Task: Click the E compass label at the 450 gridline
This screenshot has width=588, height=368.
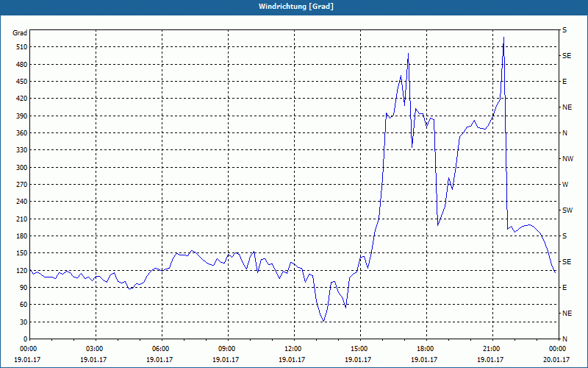Action: coord(564,82)
